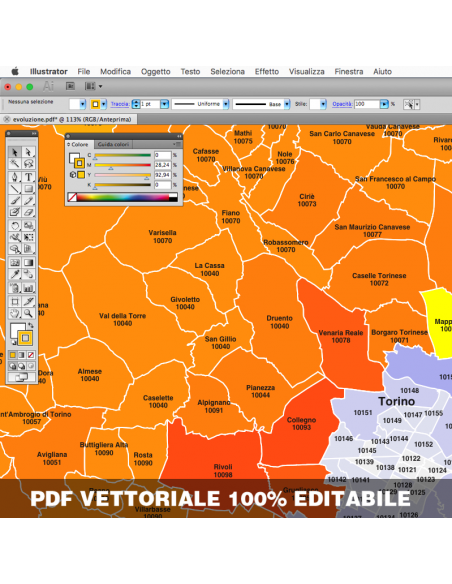Click the Change Screen Mode button
Screen dimensions: 452x584
(x=22, y=377)
